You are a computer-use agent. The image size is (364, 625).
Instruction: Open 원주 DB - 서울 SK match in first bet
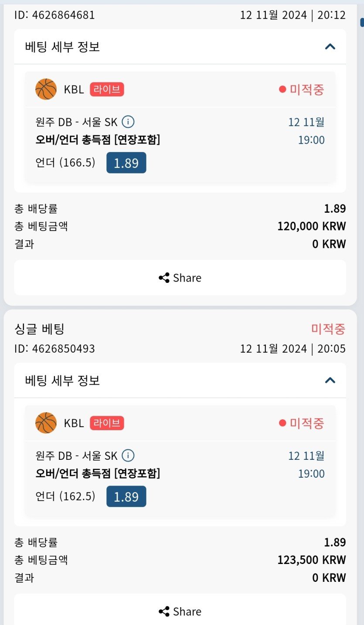(76, 122)
